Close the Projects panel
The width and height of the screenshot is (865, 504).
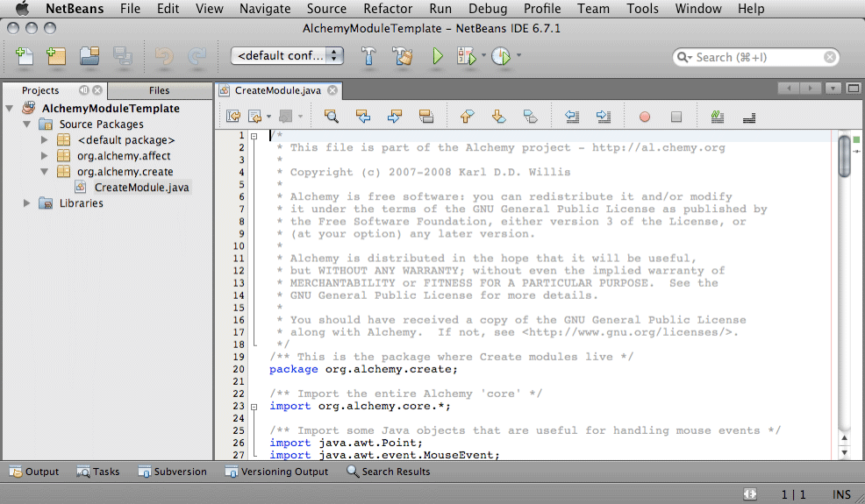click(97, 90)
